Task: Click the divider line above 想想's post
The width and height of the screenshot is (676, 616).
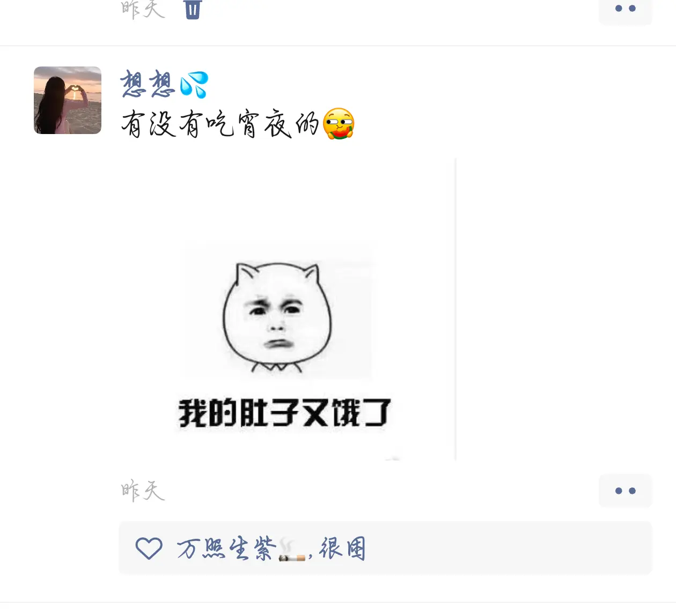Action: coord(338,46)
